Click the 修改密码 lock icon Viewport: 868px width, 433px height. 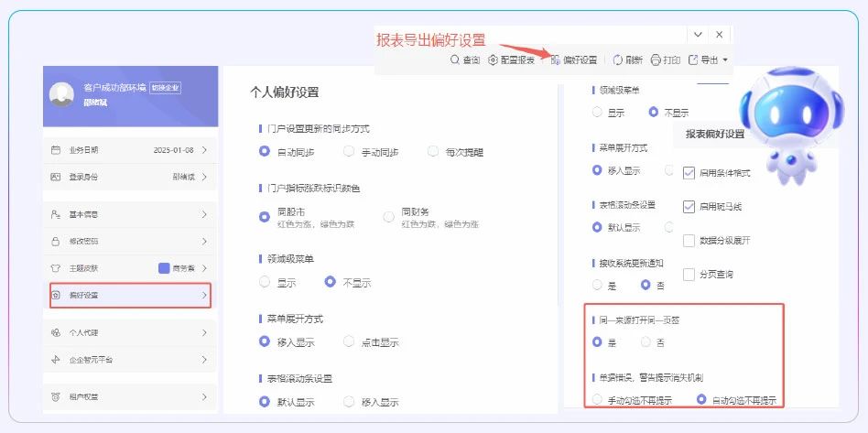pos(55,241)
